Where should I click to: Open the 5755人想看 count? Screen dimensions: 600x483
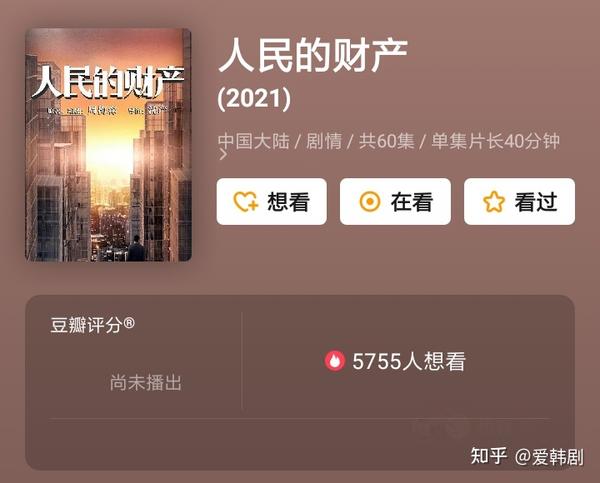click(409, 361)
